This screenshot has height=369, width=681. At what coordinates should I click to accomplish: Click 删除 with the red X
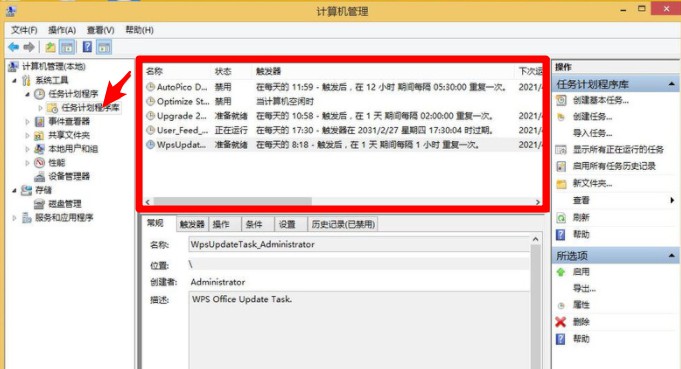581,322
